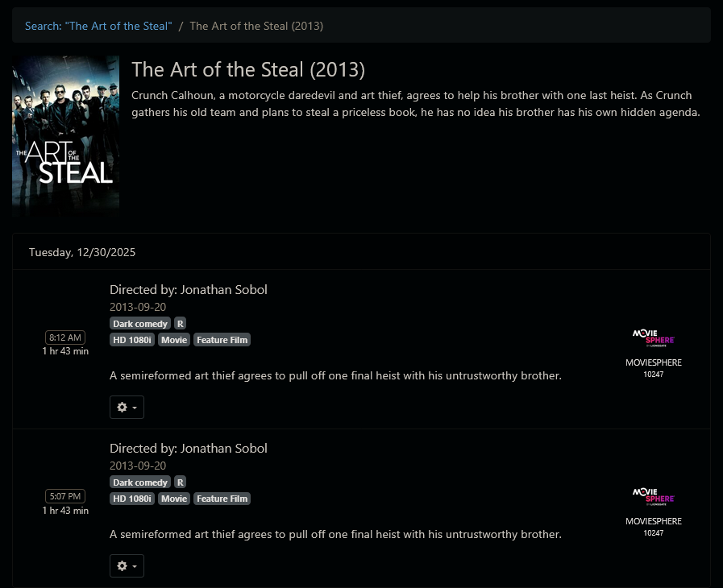Click the 8:12 AM time badge
Image resolution: width=723 pixels, height=588 pixels.
65,337
